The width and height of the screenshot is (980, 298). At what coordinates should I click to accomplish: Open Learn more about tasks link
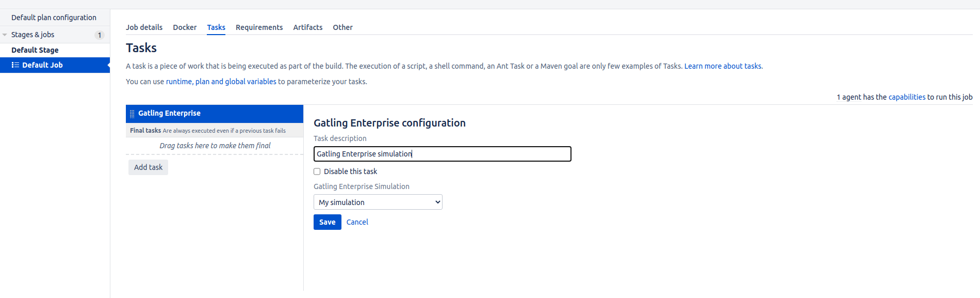[723, 66]
